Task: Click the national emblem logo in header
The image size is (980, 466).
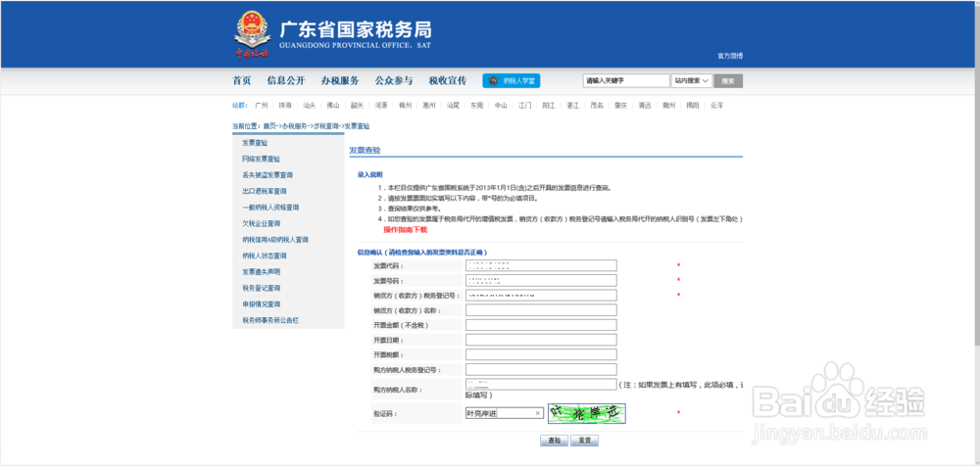Action: click(253, 35)
